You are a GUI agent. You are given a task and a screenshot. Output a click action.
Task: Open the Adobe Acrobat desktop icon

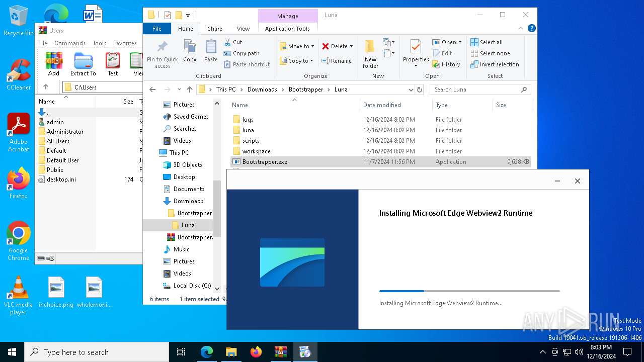(x=19, y=133)
